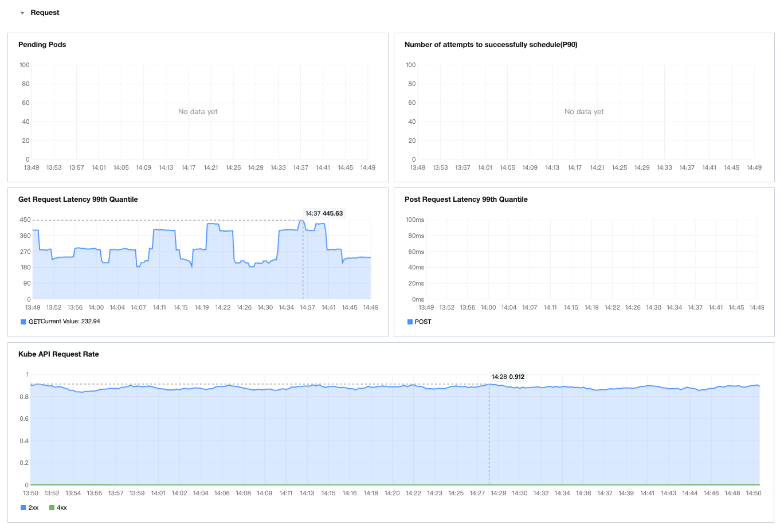Toggle the 2xx series legend label

pyautogui.click(x=34, y=507)
